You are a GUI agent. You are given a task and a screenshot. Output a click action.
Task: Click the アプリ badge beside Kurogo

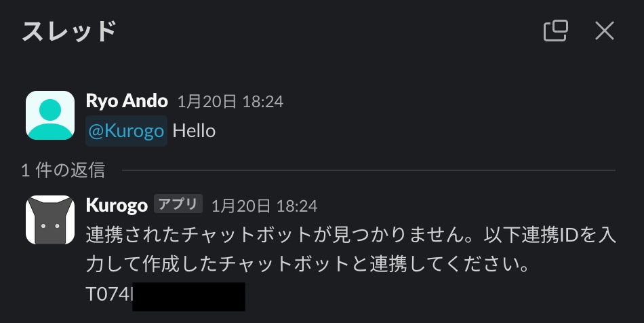[x=179, y=204]
